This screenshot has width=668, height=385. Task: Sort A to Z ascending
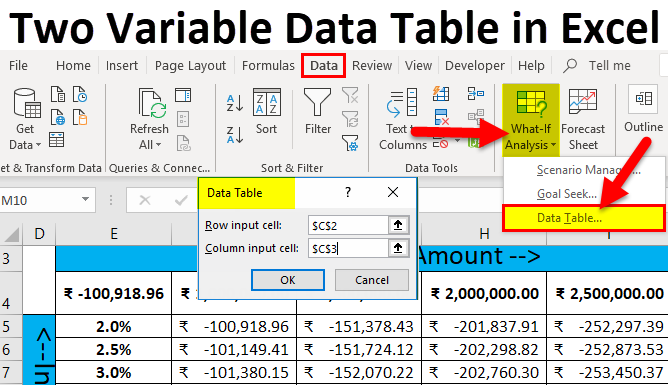[235, 103]
